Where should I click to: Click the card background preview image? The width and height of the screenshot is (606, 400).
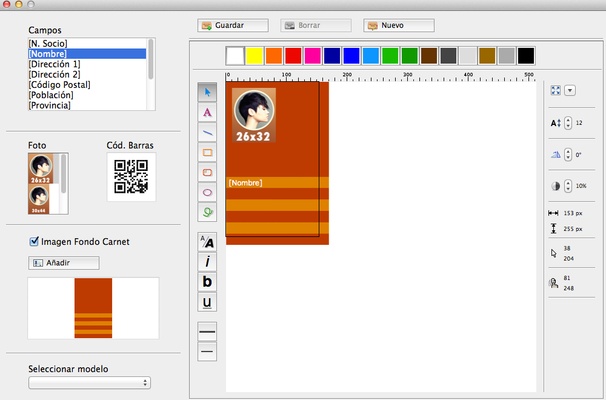(x=93, y=308)
